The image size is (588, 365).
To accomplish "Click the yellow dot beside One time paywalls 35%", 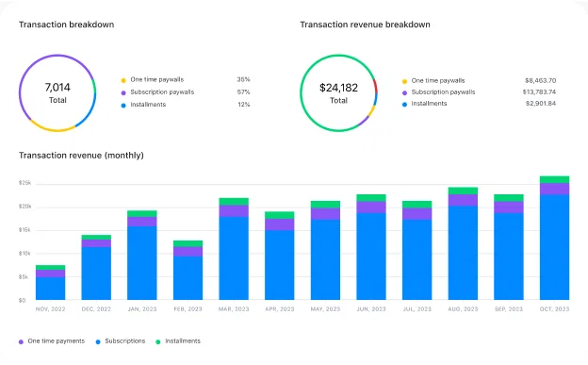I will [x=123, y=80].
